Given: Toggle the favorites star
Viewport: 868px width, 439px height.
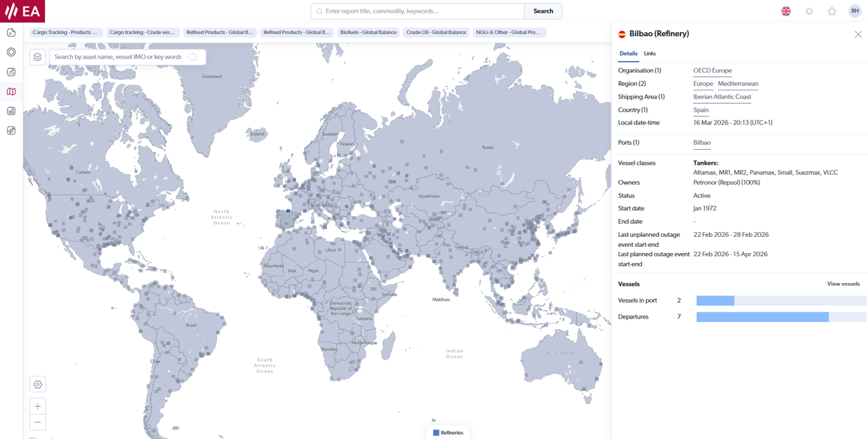Looking at the screenshot, I should 832,11.
